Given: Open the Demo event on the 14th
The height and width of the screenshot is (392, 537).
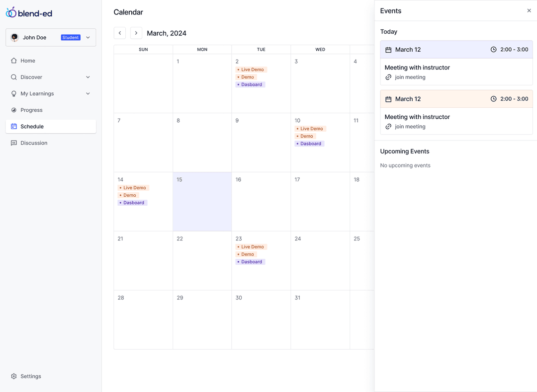Looking at the screenshot, I should point(128,195).
